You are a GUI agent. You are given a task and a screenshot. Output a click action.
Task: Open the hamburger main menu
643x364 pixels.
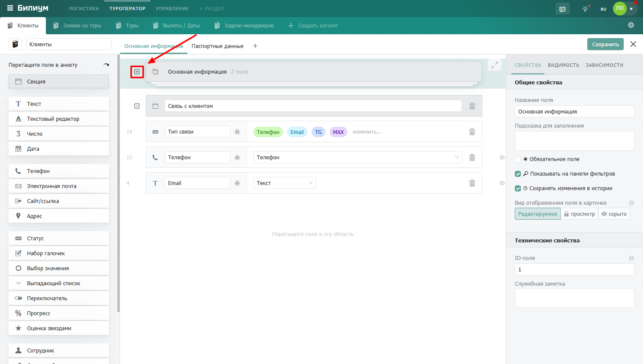(x=10, y=8)
